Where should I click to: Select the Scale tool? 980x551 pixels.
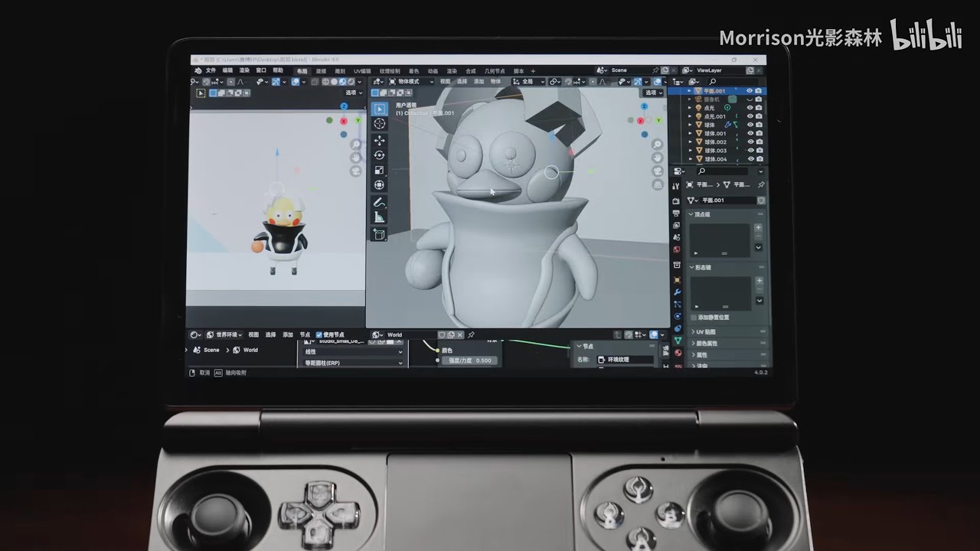pyautogui.click(x=379, y=170)
